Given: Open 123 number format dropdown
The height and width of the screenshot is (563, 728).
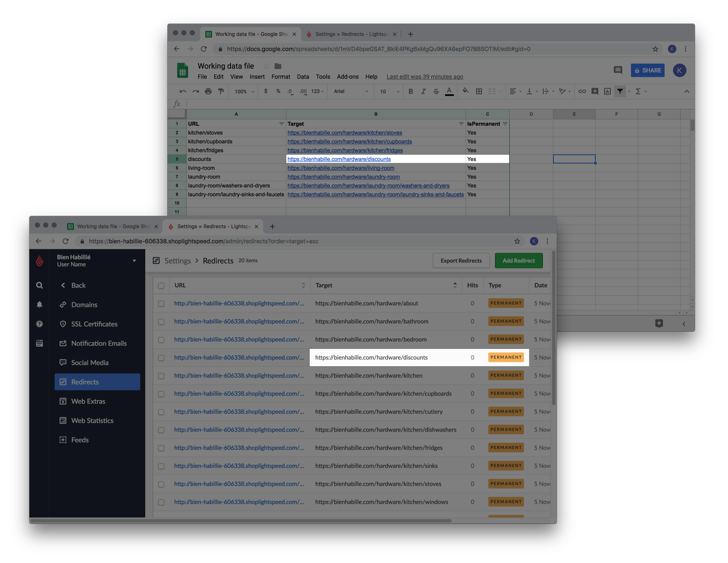Looking at the screenshot, I should click(x=317, y=91).
